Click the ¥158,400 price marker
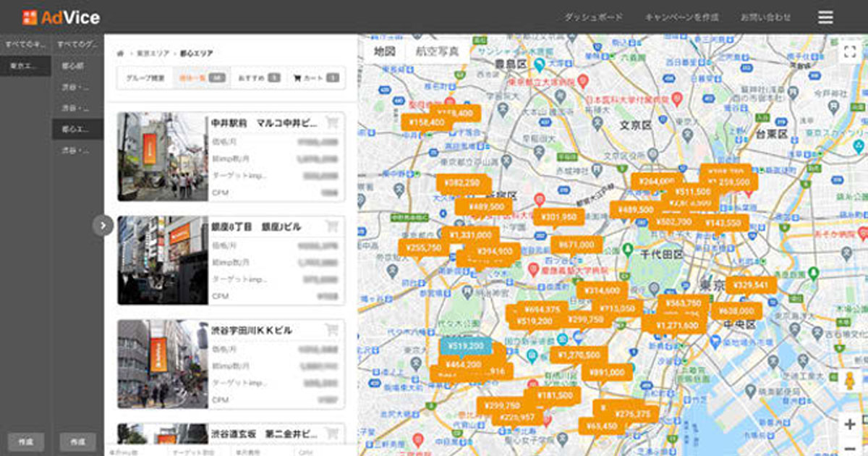The image size is (868, 456). tap(426, 123)
